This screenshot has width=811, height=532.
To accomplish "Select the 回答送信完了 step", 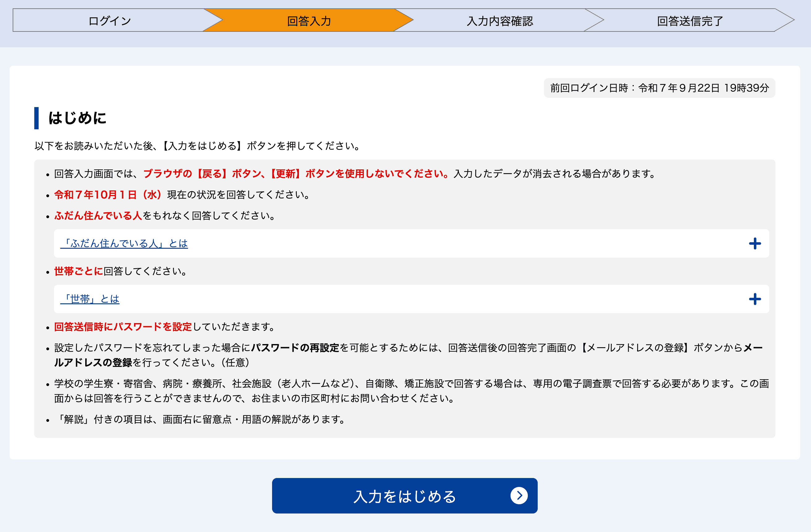I will tap(690, 21).
